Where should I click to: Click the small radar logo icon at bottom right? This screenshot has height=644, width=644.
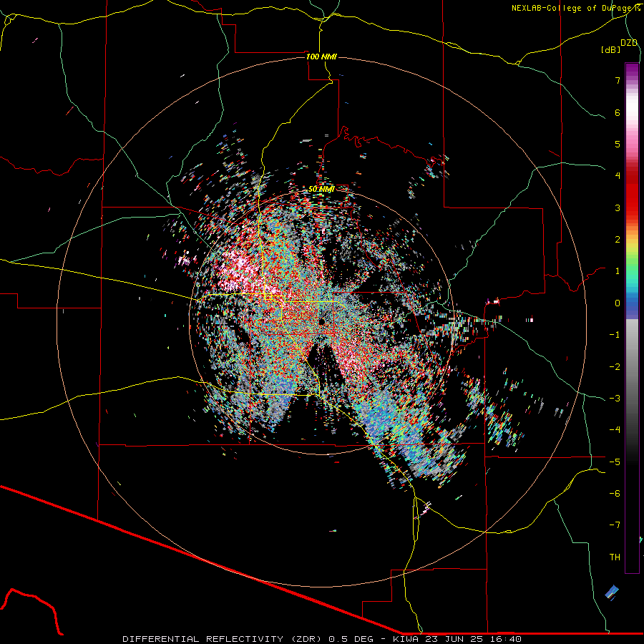(612, 592)
